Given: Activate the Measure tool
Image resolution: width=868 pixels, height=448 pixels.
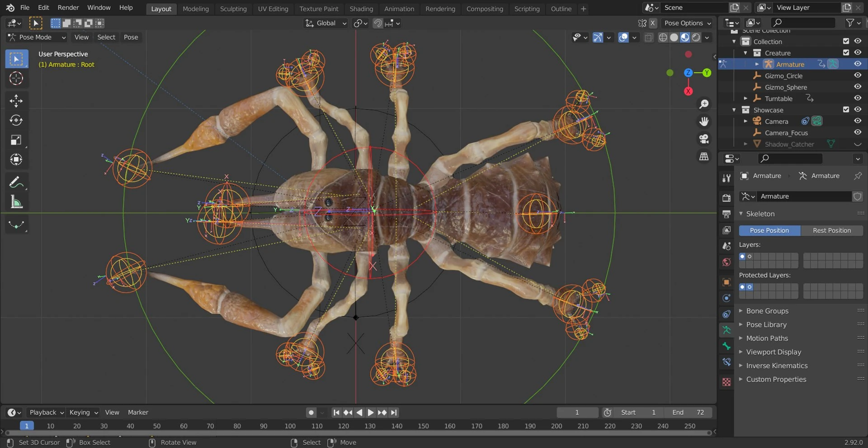Looking at the screenshot, I should coord(16,202).
